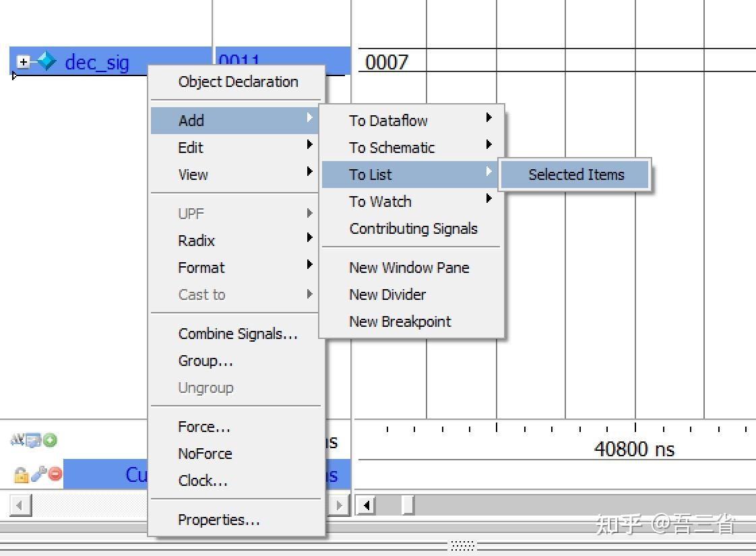Open the Add submenu
Image resolution: width=756 pixels, height=556 pixels.
point(234,121)
